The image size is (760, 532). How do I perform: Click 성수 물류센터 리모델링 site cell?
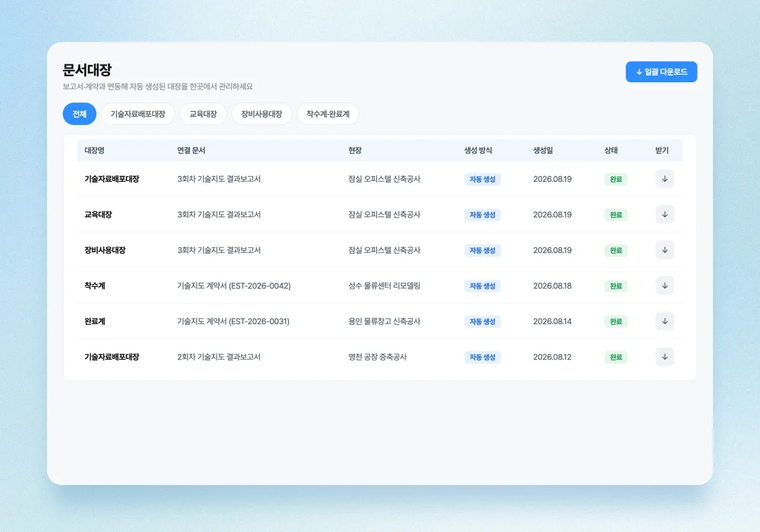pyautogui.click(x=384, y=286)
